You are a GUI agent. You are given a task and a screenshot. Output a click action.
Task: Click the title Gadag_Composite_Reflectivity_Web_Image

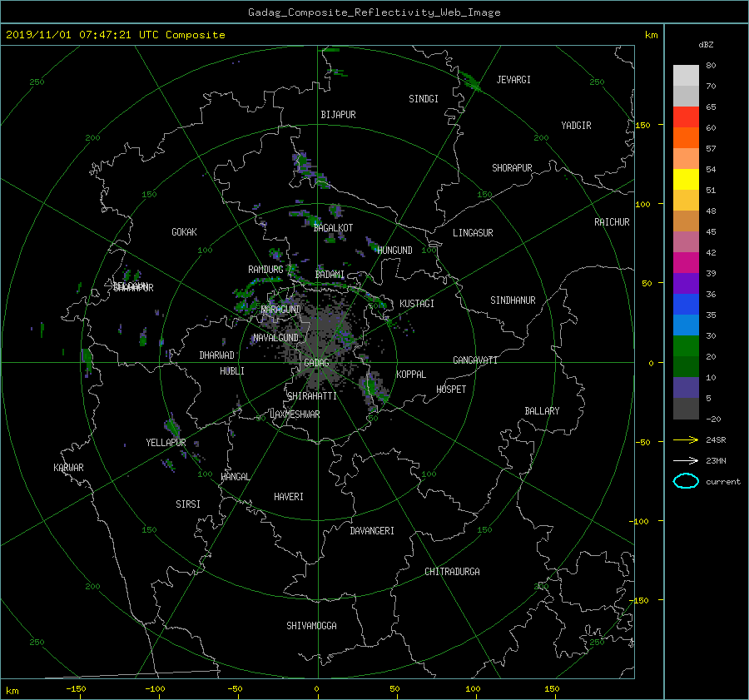pyautogui.click(x=374, y=12)
